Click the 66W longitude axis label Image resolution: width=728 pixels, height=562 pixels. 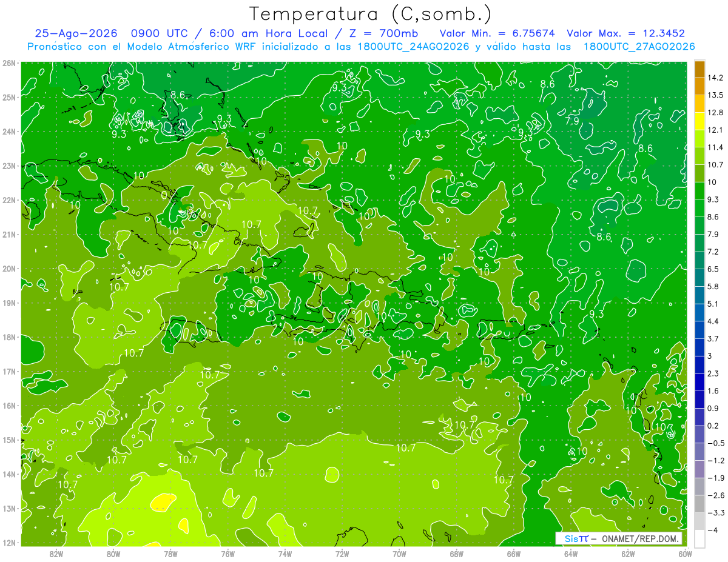point(514,554)
